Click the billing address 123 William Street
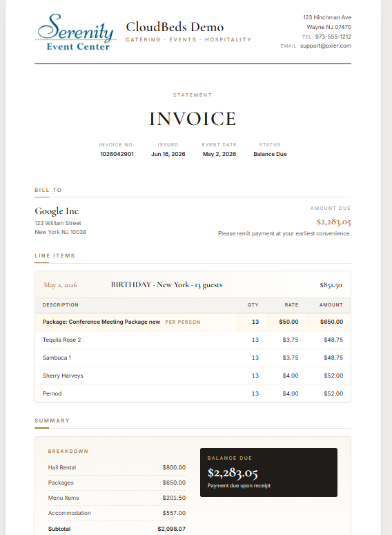 (58, 223)
